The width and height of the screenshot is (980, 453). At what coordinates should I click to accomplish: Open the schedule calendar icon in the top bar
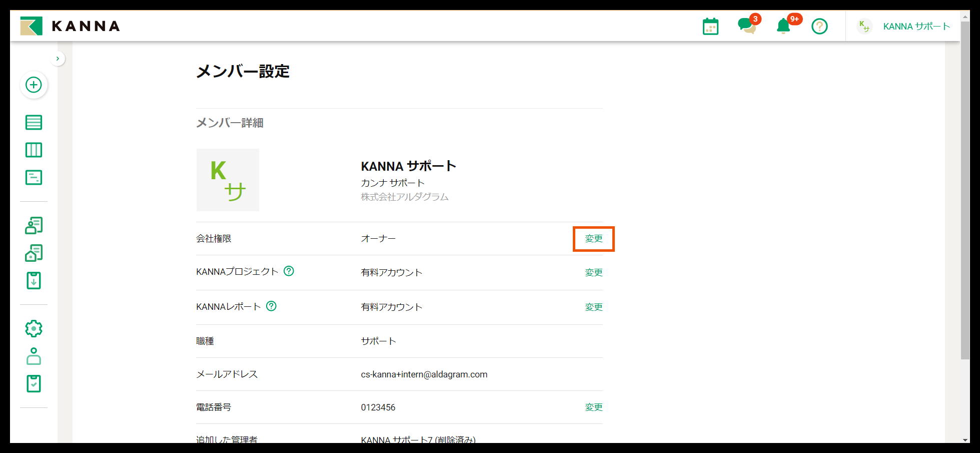[x=710, y=26]
